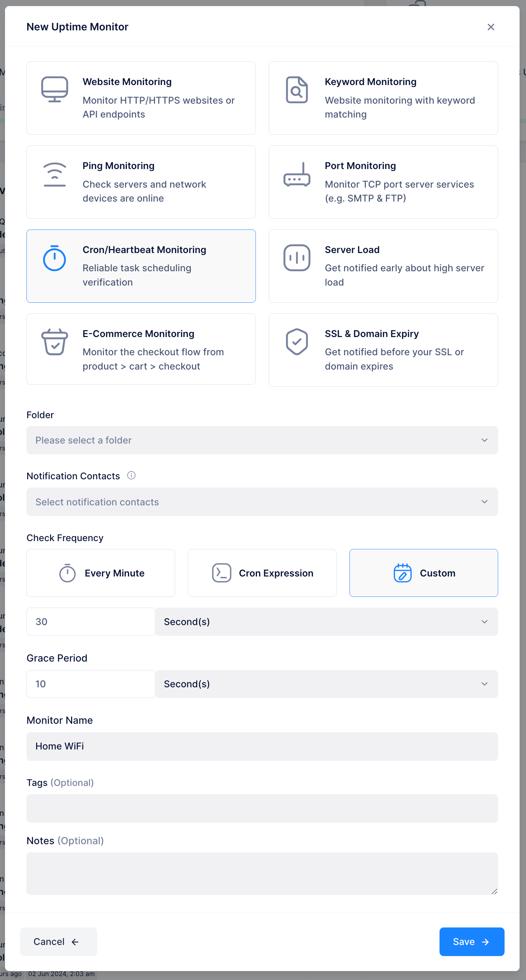Open the Folder dropdown
Viewport: 526px width, 980px height.
point(262,440)
